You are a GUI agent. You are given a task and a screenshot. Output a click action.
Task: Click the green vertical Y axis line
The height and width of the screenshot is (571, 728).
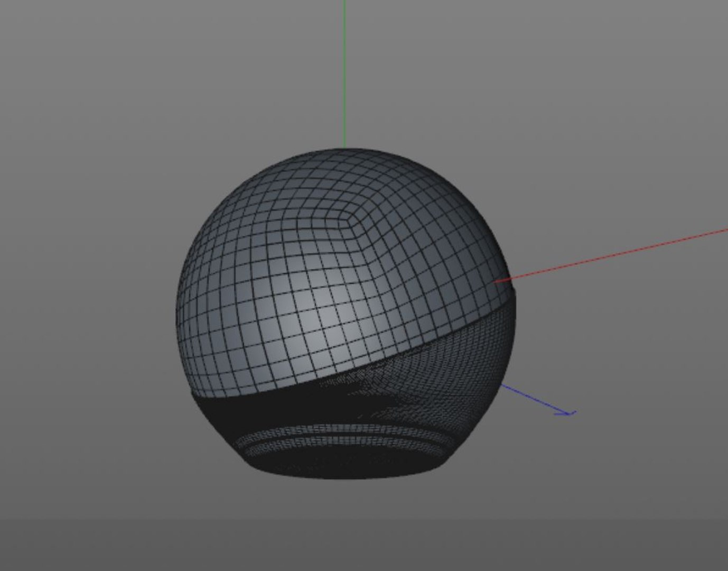tap(344, 74)
